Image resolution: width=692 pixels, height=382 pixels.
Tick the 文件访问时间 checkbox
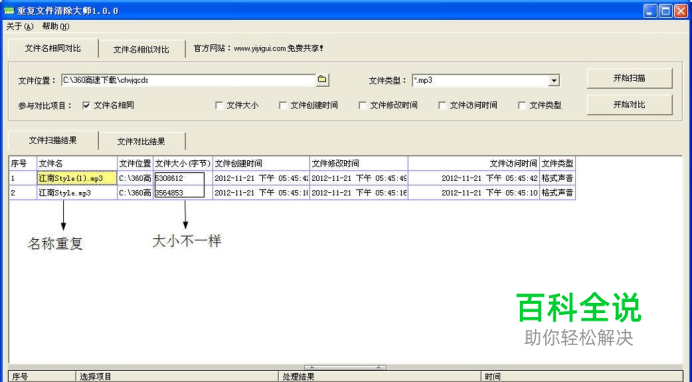tap(442, 105)
